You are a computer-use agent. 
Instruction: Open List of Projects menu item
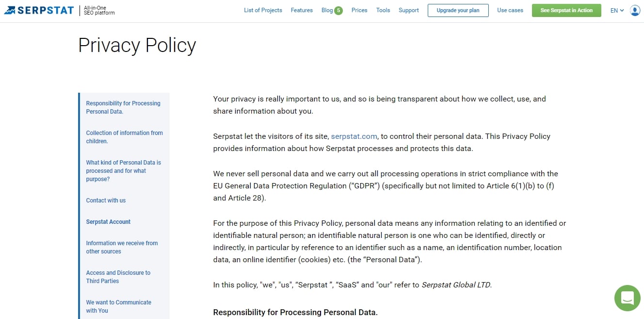(263, 10)
